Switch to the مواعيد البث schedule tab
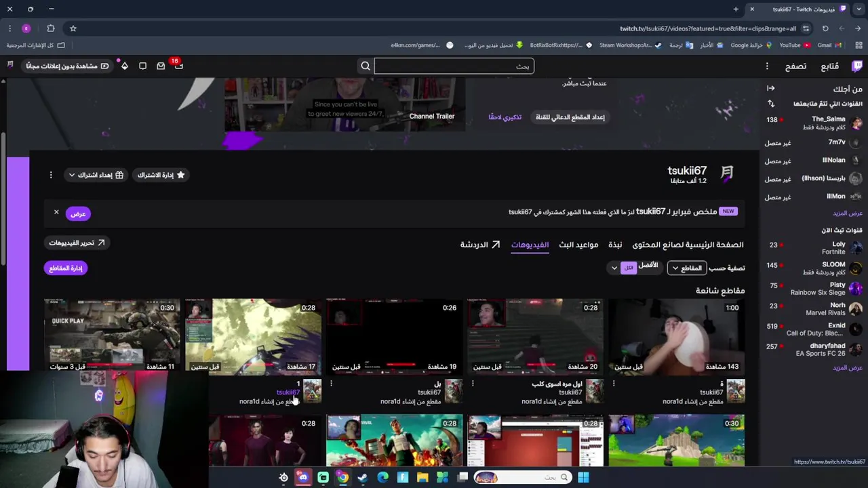 pyautogui.click(x=578, y=245)
